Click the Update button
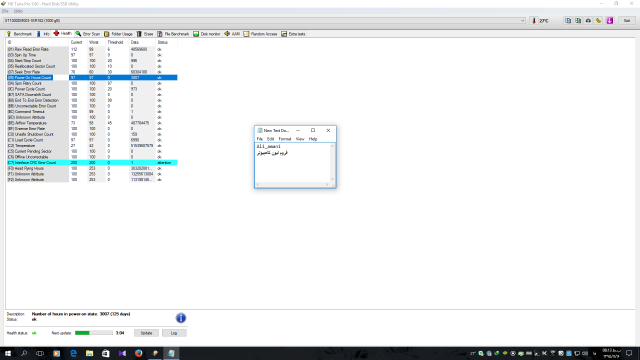640x360 pixels. [146, 333]
